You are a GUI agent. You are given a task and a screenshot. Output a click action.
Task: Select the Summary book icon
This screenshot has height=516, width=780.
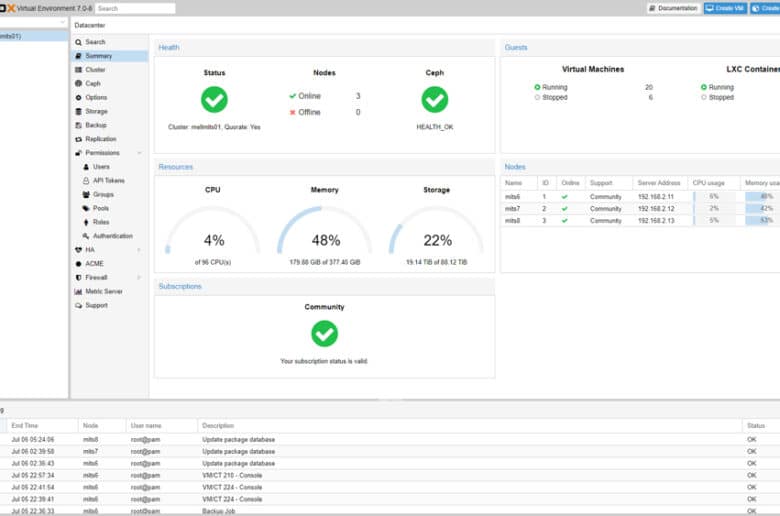[78, 56]
